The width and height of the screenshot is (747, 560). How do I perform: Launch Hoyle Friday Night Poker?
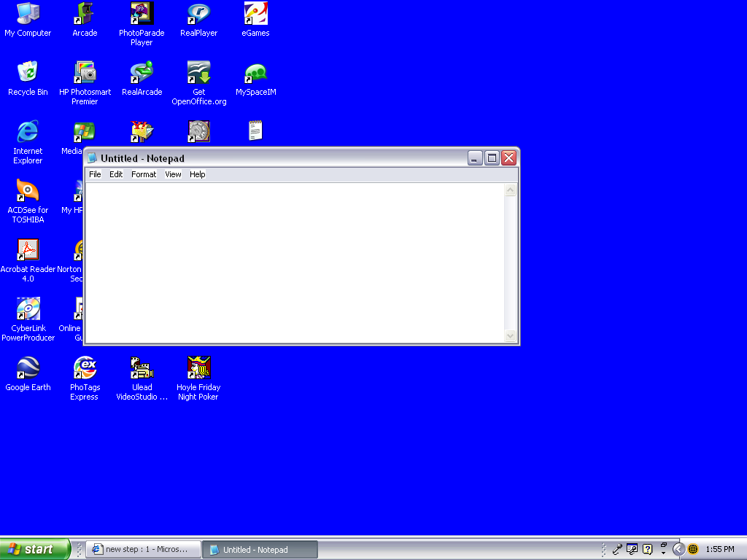click(x=198, y=367)
